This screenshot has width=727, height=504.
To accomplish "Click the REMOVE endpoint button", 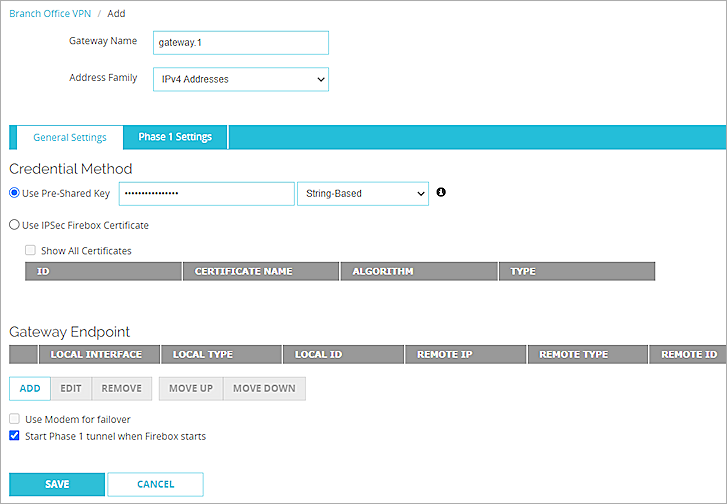I will point(121,388).
